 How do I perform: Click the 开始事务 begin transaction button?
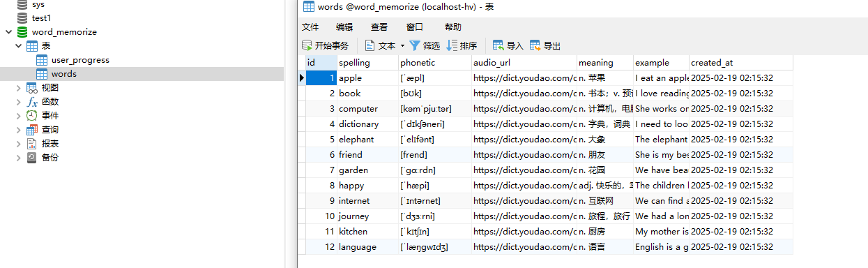click(x=325, y=45)
